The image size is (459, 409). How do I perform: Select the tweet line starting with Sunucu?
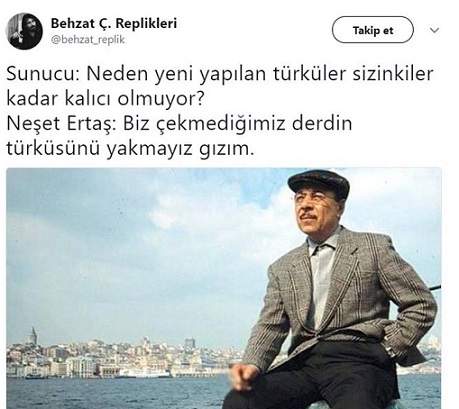[x=220, y=74]
